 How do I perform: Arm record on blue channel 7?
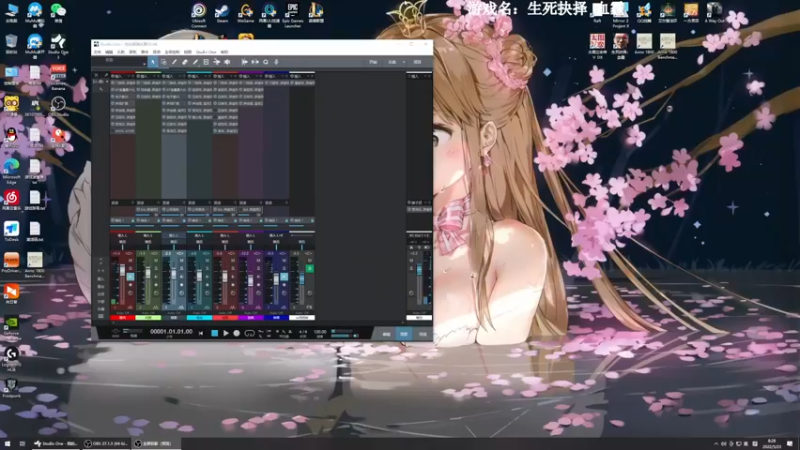(284, 285)
